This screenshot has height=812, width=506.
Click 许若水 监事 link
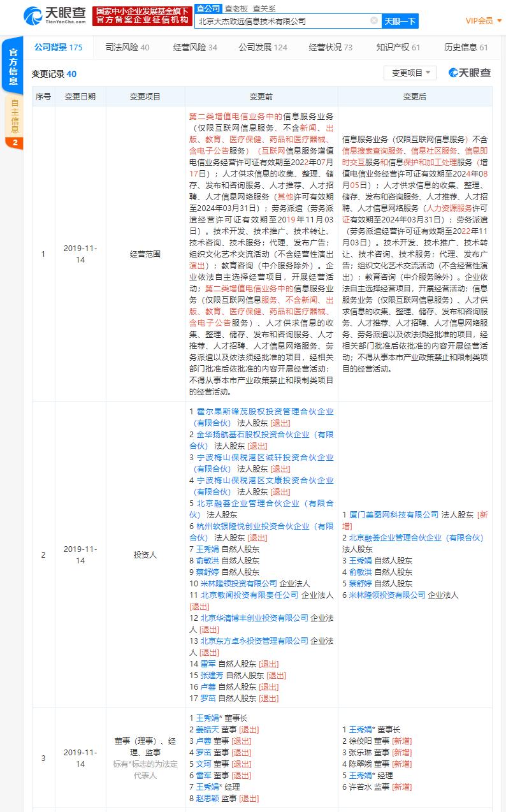tap(361, 787)
